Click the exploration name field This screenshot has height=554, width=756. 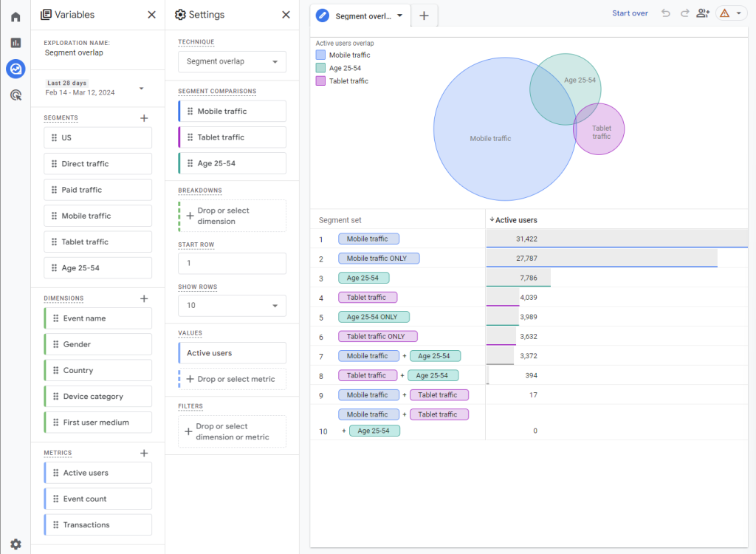click(x=74, y=52)
